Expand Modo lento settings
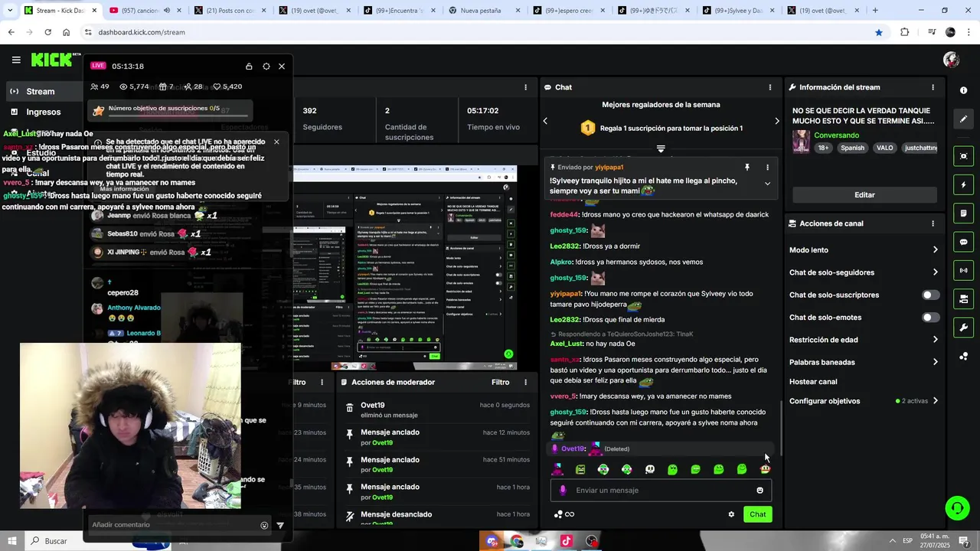Image resolution: width=980 pixels, height=551 pixels. pyautogui.click(x=935, y=250)
